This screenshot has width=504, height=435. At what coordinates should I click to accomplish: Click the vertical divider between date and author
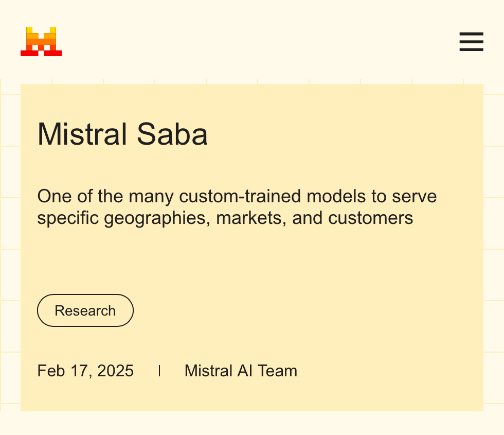point(159,371)
